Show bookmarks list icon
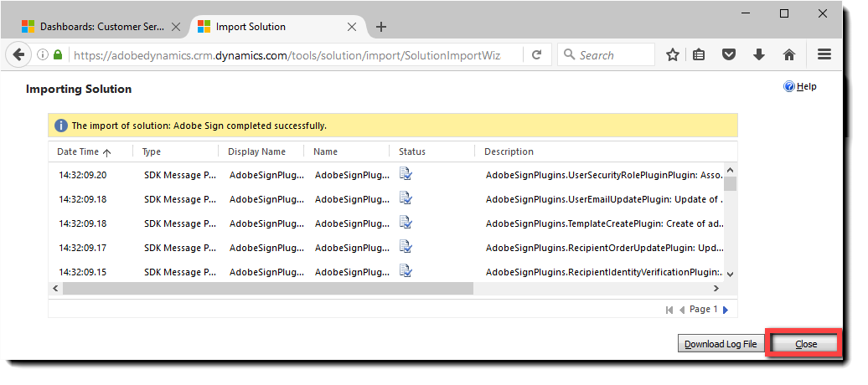This screenshot has height=385, width=868. (699, 54)
